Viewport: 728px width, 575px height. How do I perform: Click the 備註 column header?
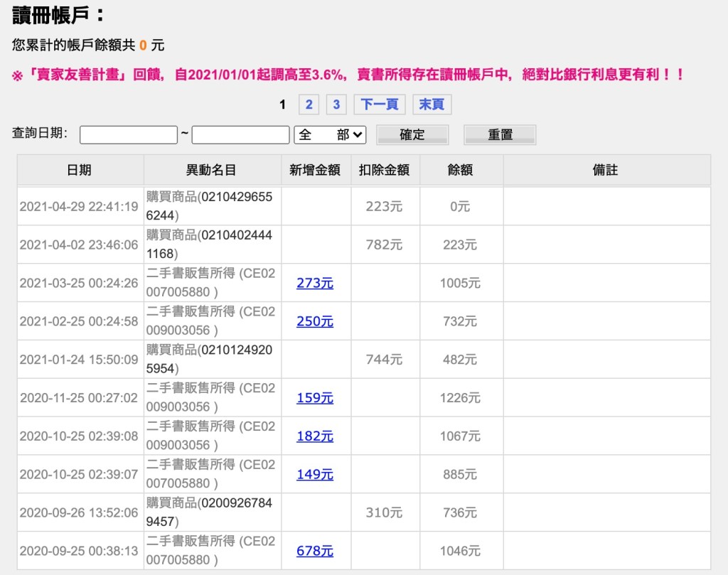pyautogui.click(x=605, y=170)
